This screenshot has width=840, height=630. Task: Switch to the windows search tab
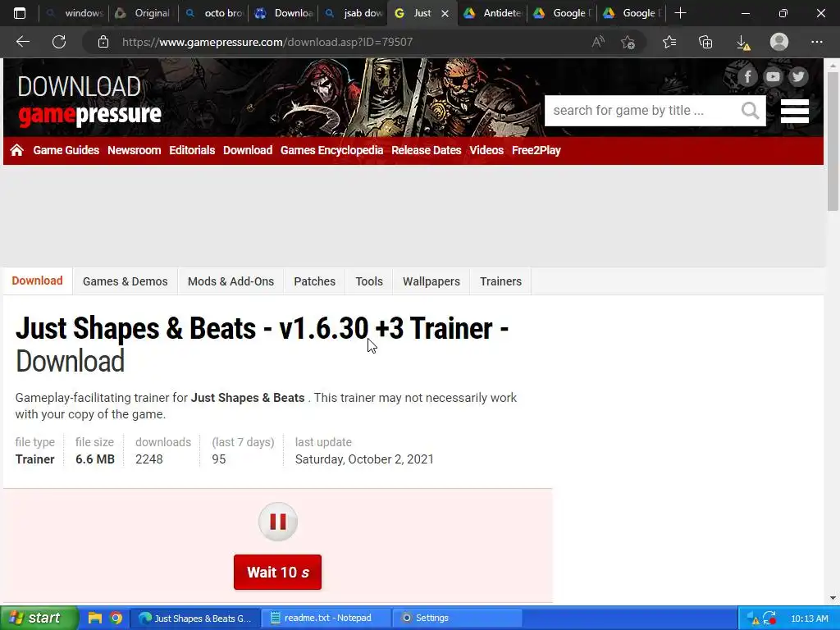click(74, 13)
